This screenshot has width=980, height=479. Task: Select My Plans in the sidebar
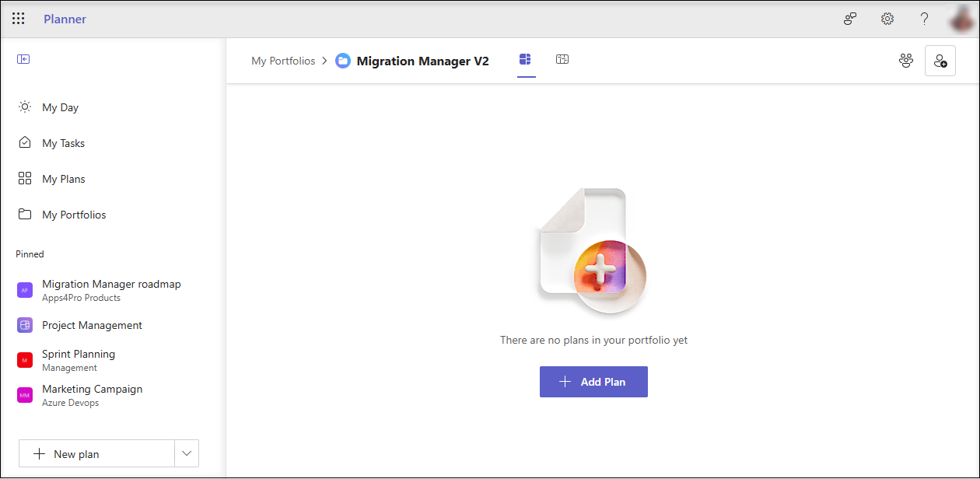click(x=63, y=179)
